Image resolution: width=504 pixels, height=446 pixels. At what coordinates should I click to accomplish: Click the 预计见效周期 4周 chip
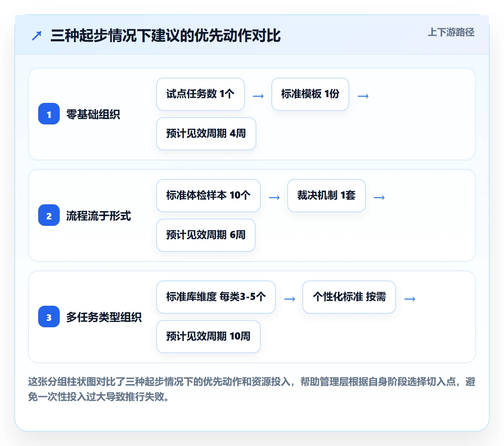(206, 134)
